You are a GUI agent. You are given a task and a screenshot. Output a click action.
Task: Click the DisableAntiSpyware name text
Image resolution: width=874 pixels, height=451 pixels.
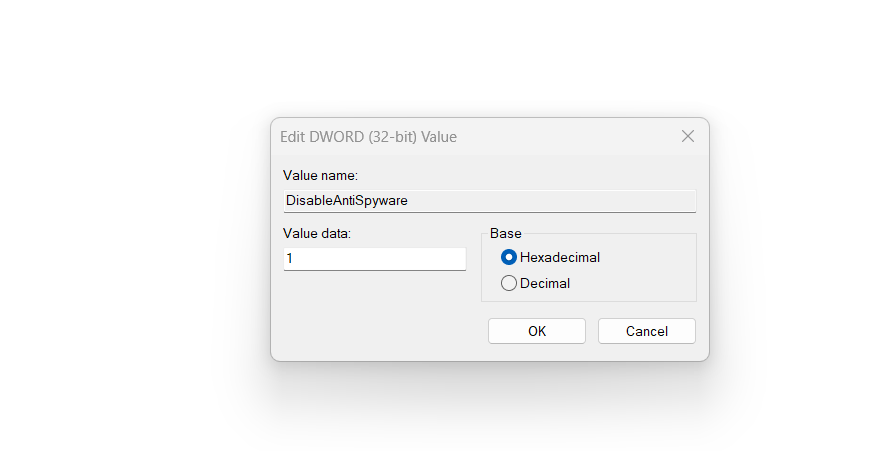tap(347, 200)
